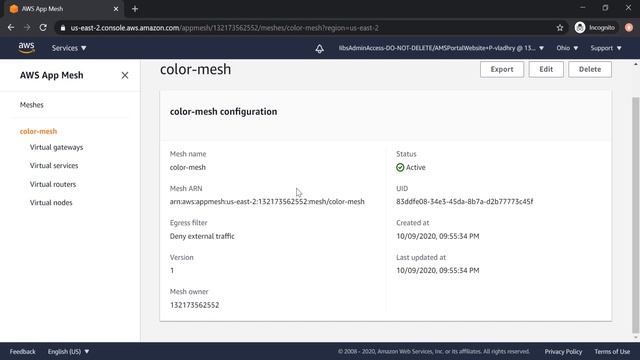Screen dimensions: 640x360
Task: Click the green Active status icon
Action: (400, 167)
